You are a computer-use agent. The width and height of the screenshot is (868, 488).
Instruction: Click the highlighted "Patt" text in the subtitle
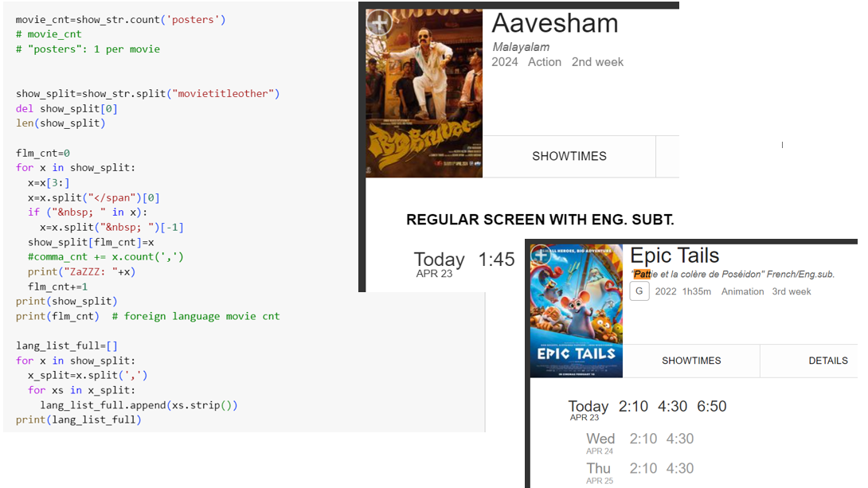coord(642,274)
